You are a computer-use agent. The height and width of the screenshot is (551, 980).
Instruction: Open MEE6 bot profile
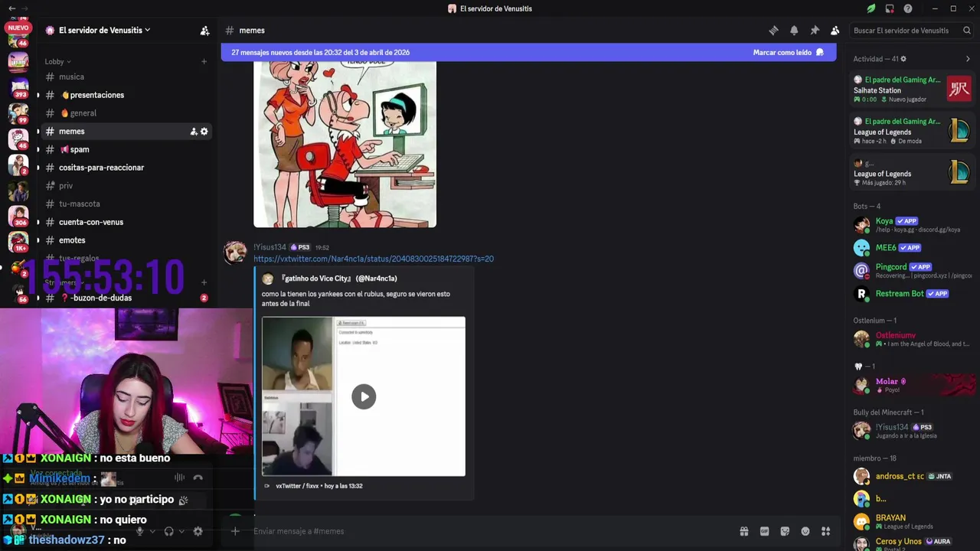coord(912,248)
